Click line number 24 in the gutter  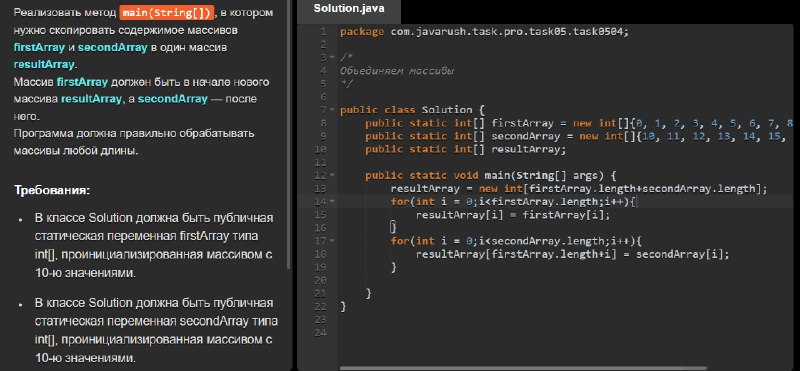click(x=320, y=333)
